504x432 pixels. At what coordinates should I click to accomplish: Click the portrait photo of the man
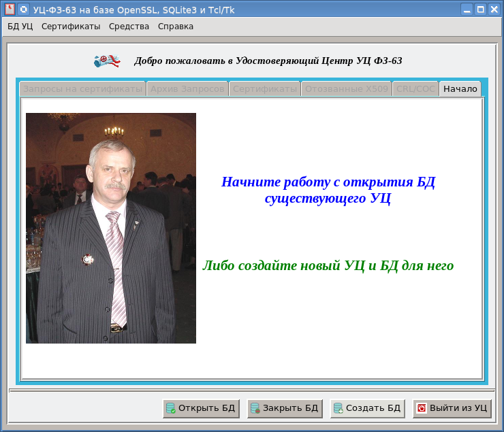(111, 228)
